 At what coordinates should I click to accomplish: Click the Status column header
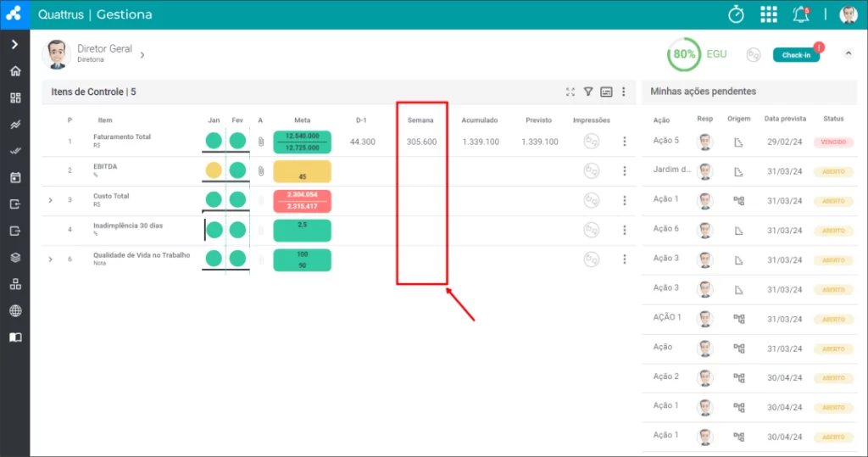pyautogui.click(x=833, y=119)
